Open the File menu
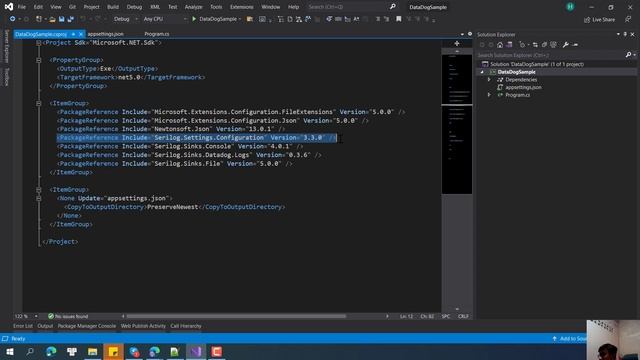Image resolution: width=640 pixels, height=360 pixels. coord(22,7)
